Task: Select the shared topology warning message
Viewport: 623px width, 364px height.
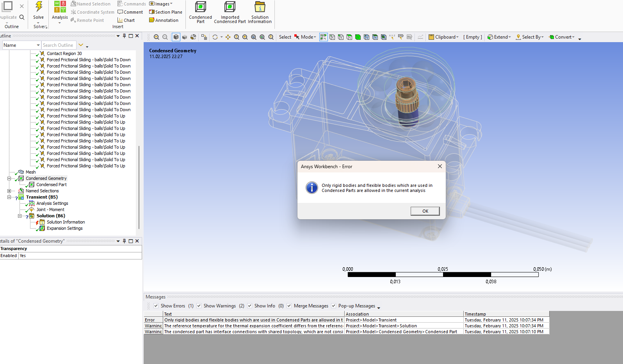Action: pos(346,332)
